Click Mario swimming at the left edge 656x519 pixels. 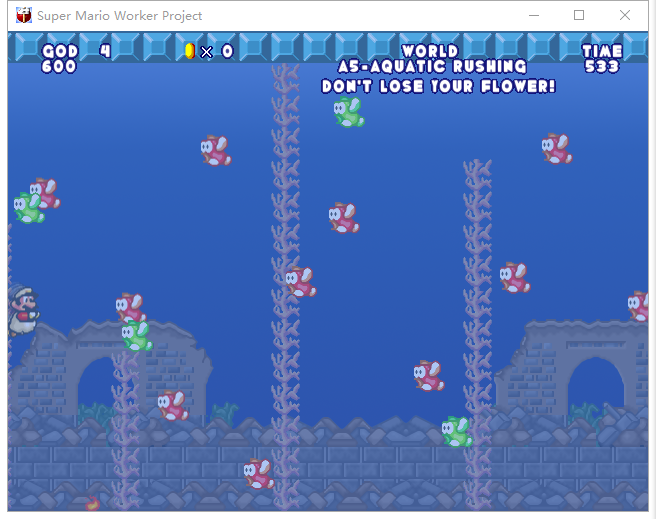pos(23,310)
